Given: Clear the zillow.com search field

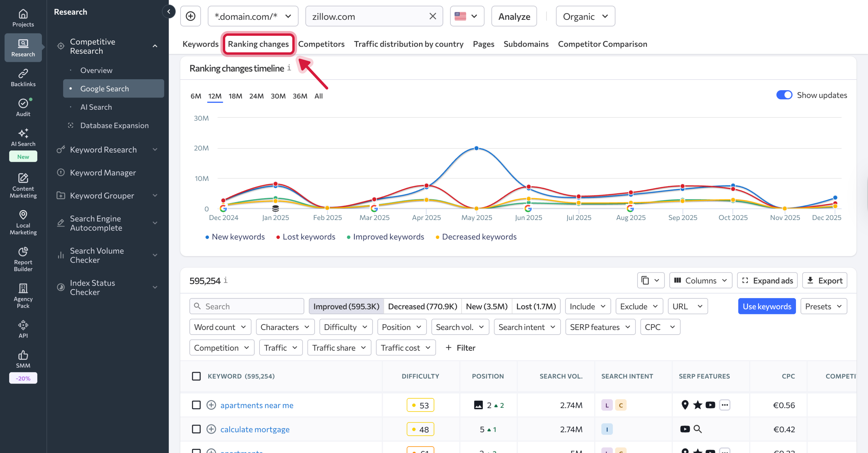Looking at the screenshot, I should (x=432, y=16).
